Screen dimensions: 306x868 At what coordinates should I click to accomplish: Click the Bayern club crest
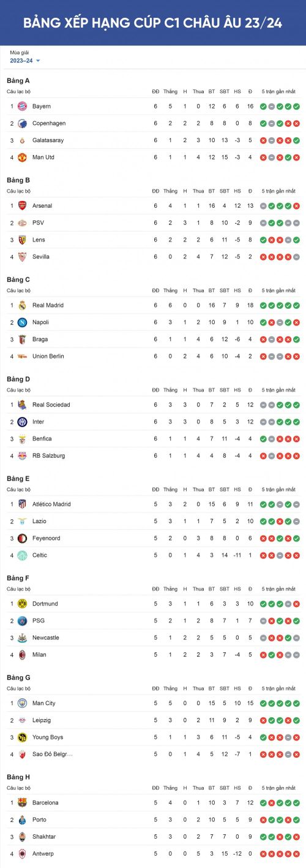tap(22, 106)
